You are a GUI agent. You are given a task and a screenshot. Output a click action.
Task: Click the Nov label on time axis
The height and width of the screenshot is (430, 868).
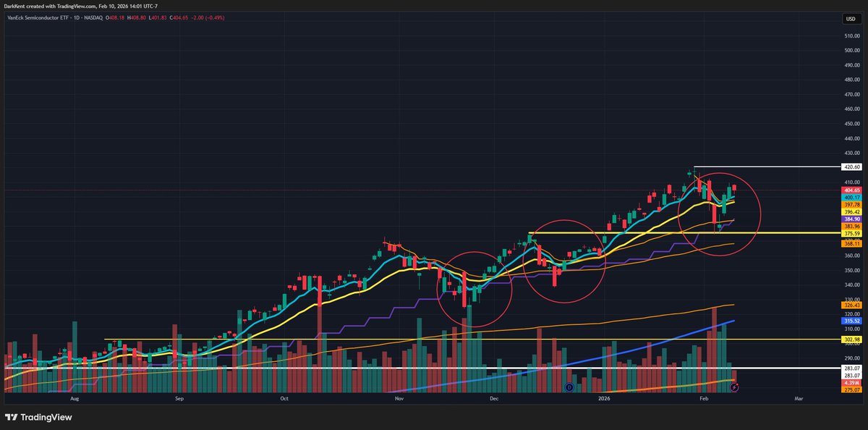coord(398,398)
